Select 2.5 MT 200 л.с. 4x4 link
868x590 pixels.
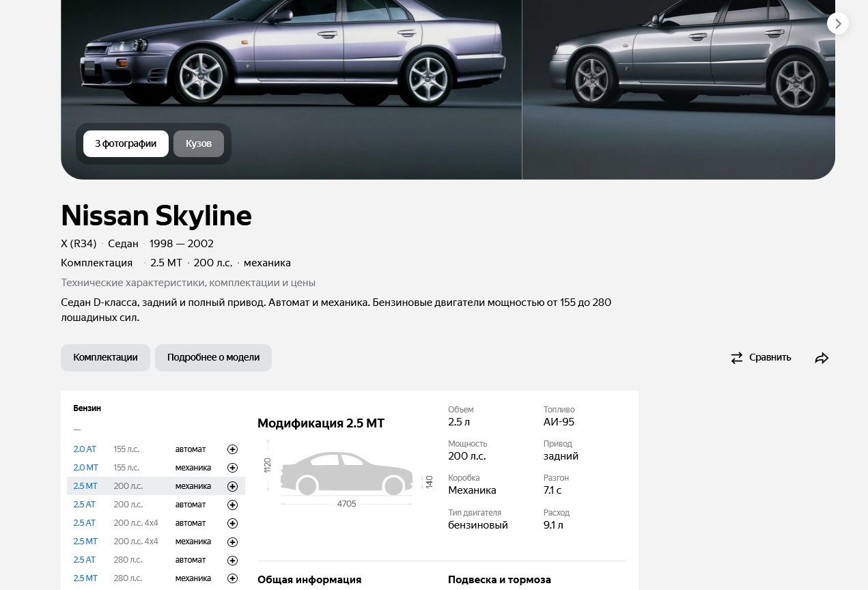[85, 542]
